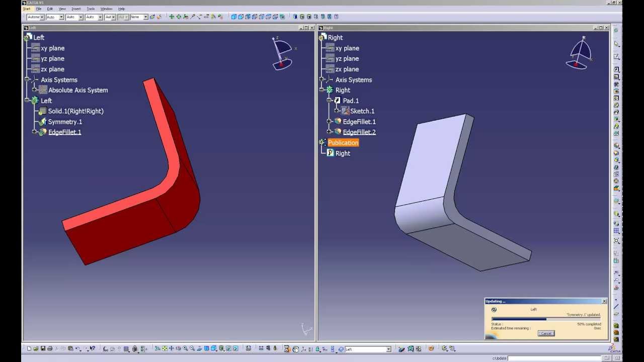This screenshot has height=362, width=644.
Task: Close the Updating dialog with X
Action: pos(604,301)
